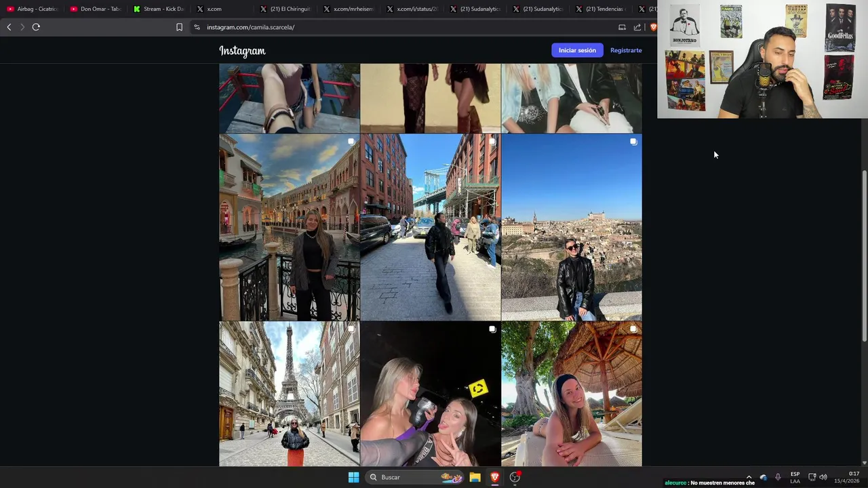Click the page vertical scrollbar thumb
Image resolution: width=868 pixels, height=488 pixels.
pos(864,256)
